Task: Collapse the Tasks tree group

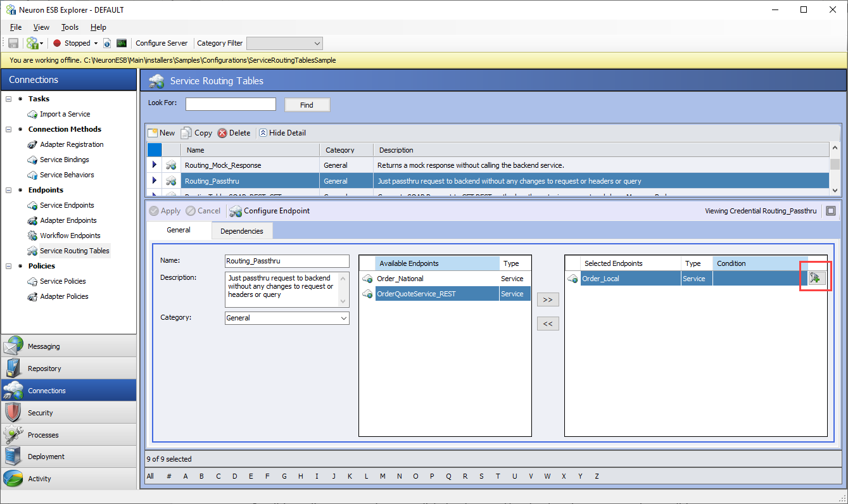Action: (9, 99)
